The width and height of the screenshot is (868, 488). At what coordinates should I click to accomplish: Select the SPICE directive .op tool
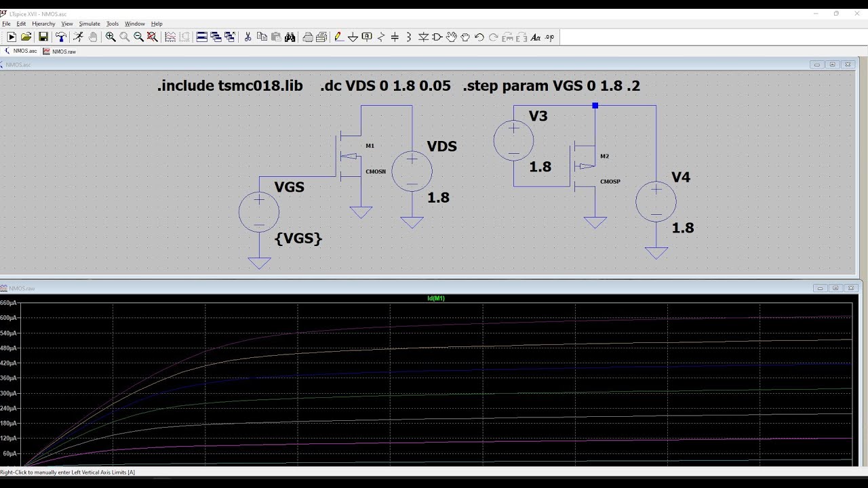[x=550, y=37]
